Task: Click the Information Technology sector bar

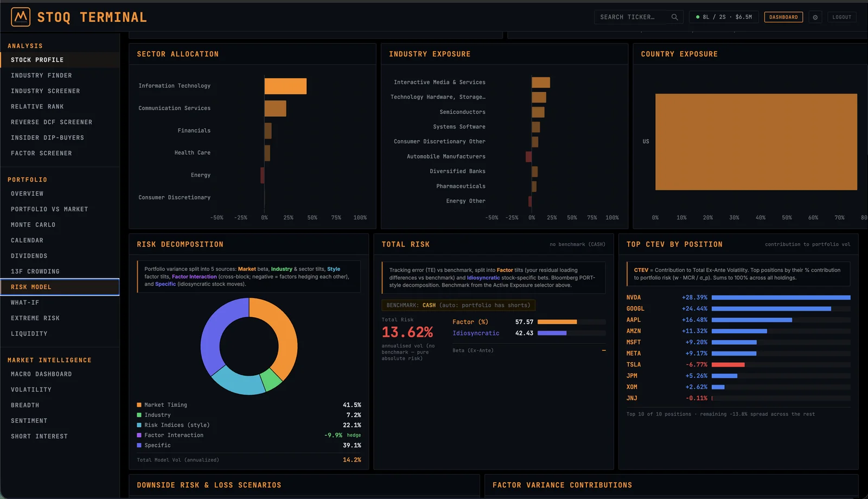Action: [285, 86]
